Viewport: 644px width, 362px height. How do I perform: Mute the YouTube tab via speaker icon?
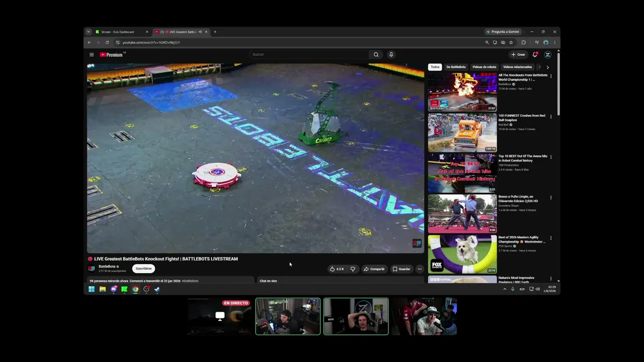(200, 32)
